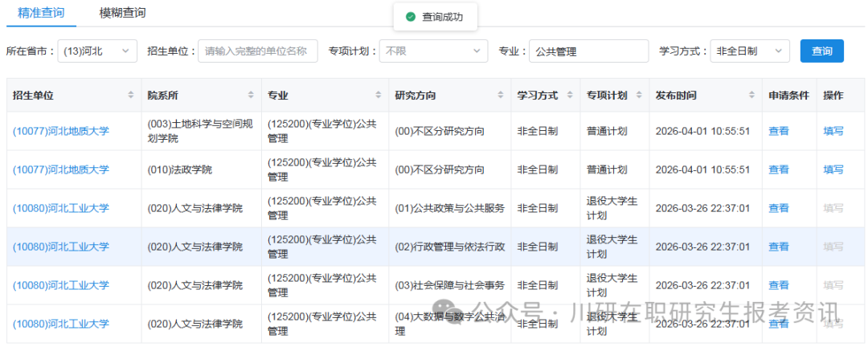Select (01)公共政策与公共服务 research direction cell

click(449, 208)
